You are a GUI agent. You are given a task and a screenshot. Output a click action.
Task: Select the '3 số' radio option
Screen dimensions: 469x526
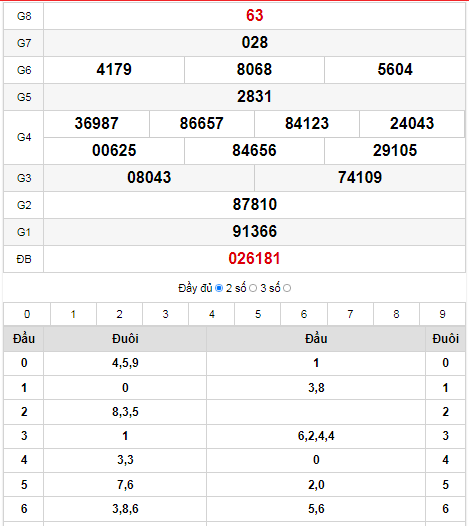tap(287, 288)
